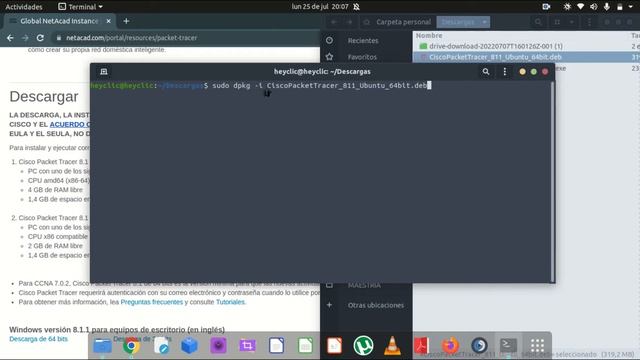This screenshot has height=360, width=640.
Task: Open view options dropdown in file manager
Action: click(572, 22)
